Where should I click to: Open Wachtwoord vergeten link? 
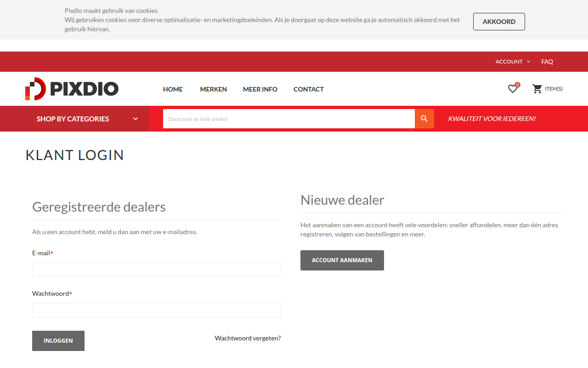[248, 338]
